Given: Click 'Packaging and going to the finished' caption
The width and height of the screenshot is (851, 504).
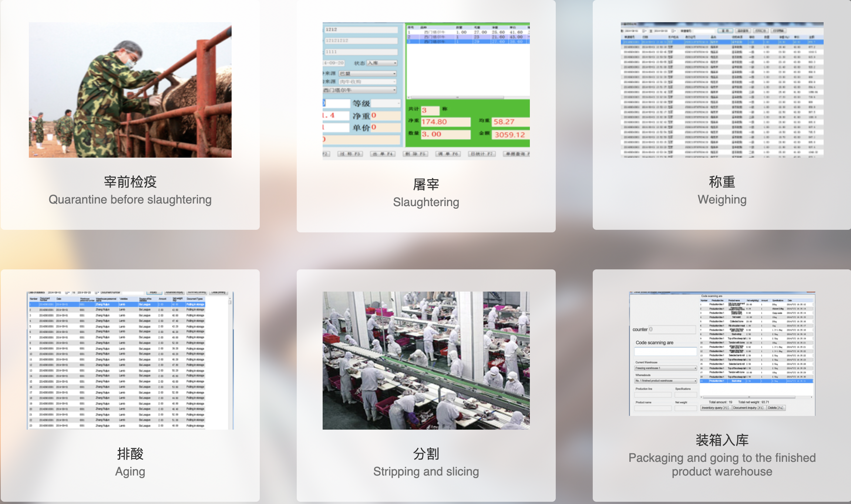Looking at the screenshot, I should coord(722,458).
